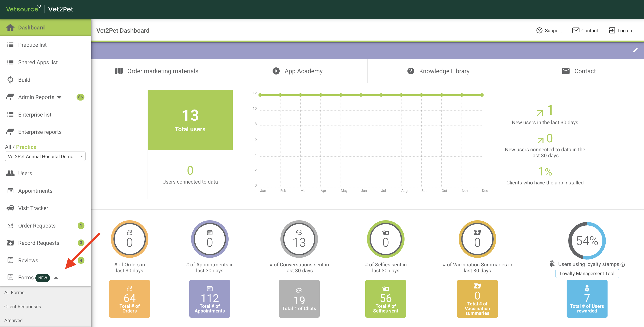This screenshot has height=327, width=644.
Task: Click the Total # of Appointments tile
Action: pos(209,299)
